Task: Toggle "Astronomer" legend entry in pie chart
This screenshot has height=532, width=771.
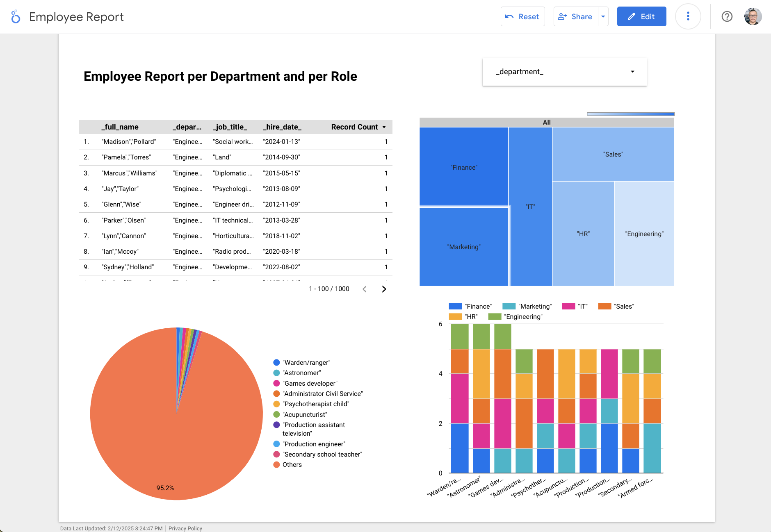Action: [301, 373]
